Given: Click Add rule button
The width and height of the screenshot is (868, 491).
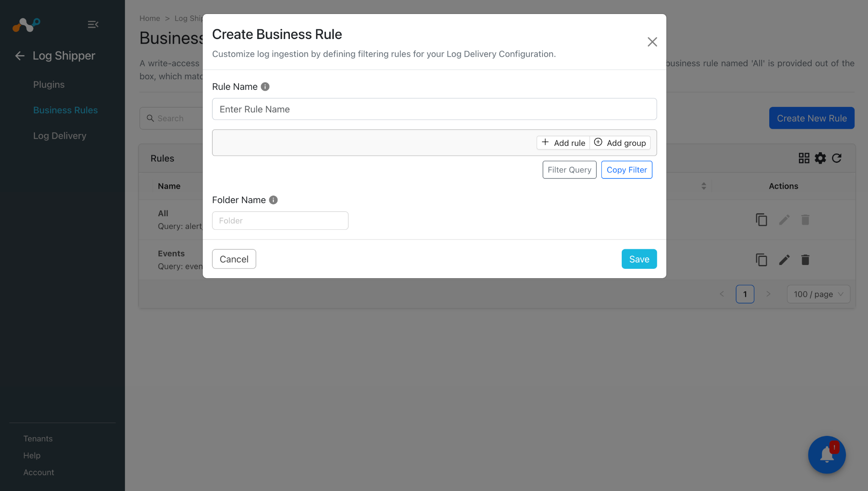Looking at the screenshot, I should [563, 143].
